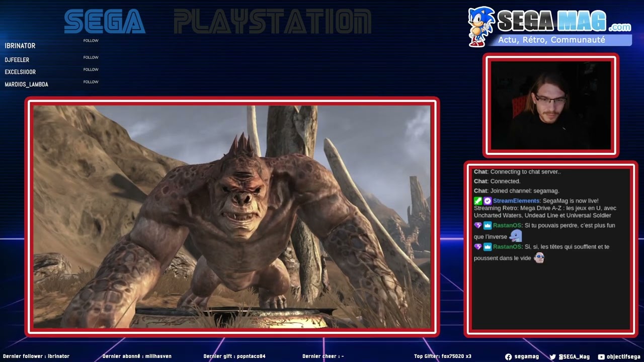Click the blue dolphin emote after 'que l'inverse'

pos(516,235)
